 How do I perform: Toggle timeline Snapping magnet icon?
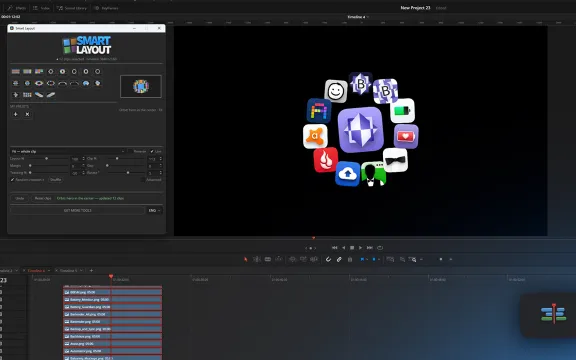tap(328, 259)
